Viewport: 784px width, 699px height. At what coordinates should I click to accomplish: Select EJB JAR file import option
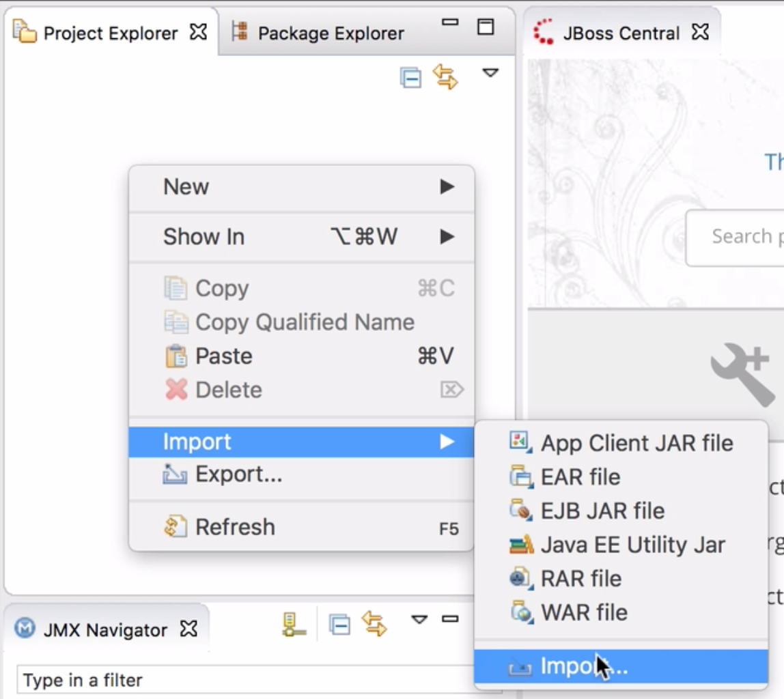pos(602,511)
